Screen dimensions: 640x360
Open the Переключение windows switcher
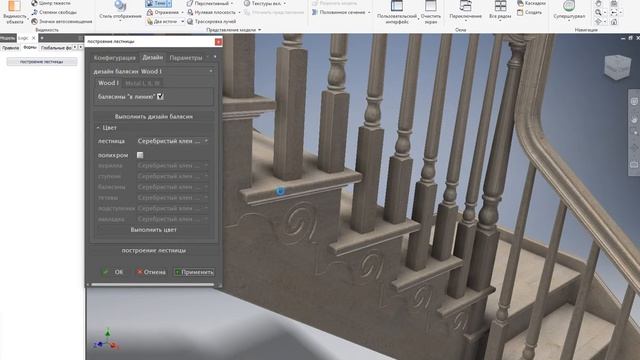(465, 11)
